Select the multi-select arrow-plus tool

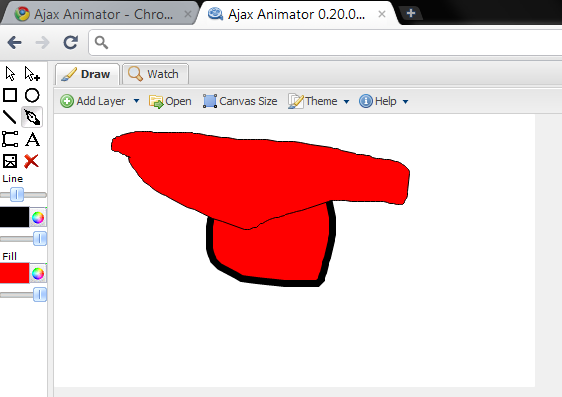click(x=32, y=73)
